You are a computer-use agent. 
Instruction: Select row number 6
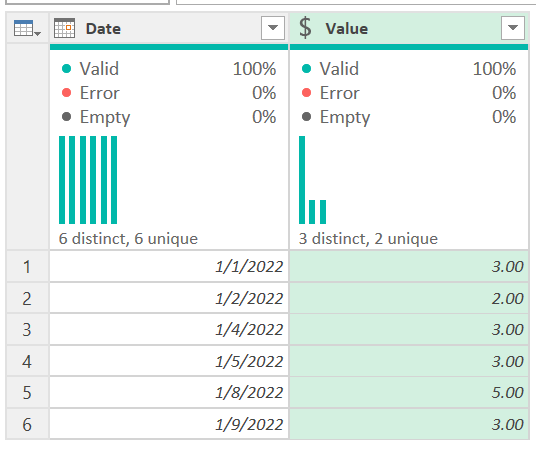(27, 424)
